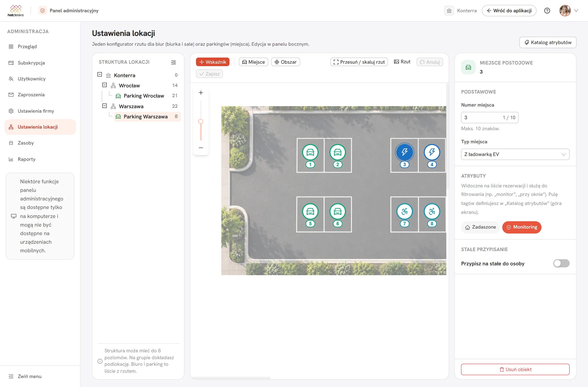Go to Subskrypcja in the sidebar
Image resolution: width=588 pixels, height=387 pixels.
click(40, 63)
